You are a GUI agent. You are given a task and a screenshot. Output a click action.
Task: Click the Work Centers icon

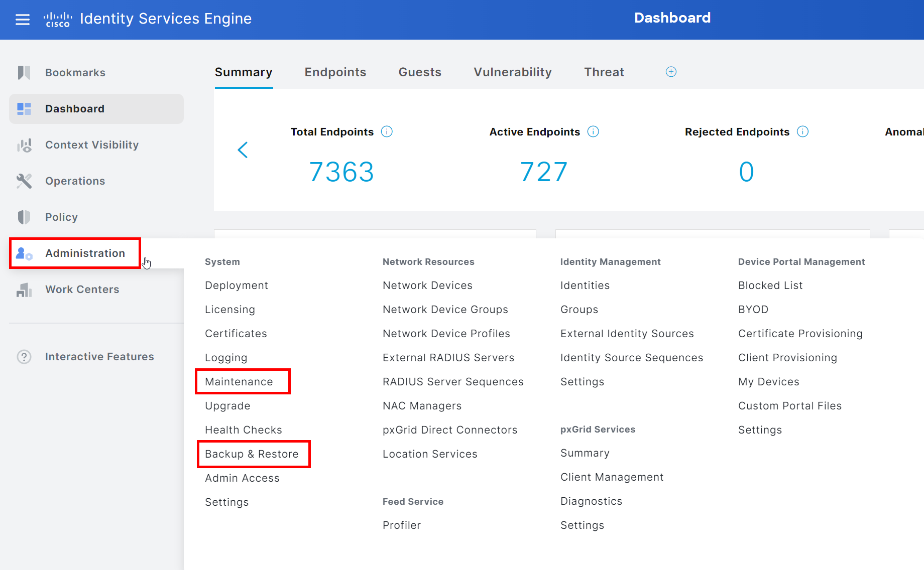tap(24, 290)
